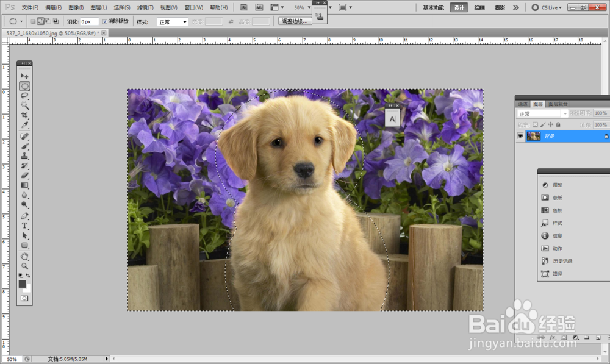The width and height of the screenshot is (610, 364).
Task: Select the Blur tool
Action: pyautogui.click(x=24, y=195)
